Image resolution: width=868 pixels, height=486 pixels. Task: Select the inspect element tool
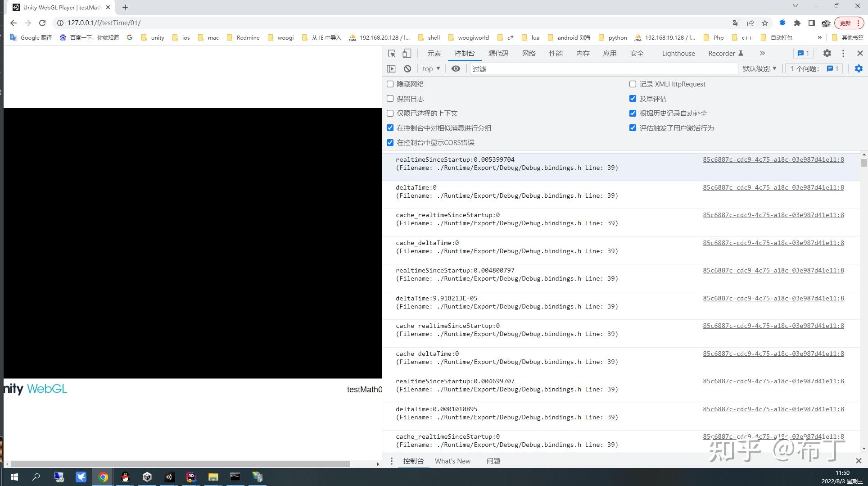click(391, 53)
